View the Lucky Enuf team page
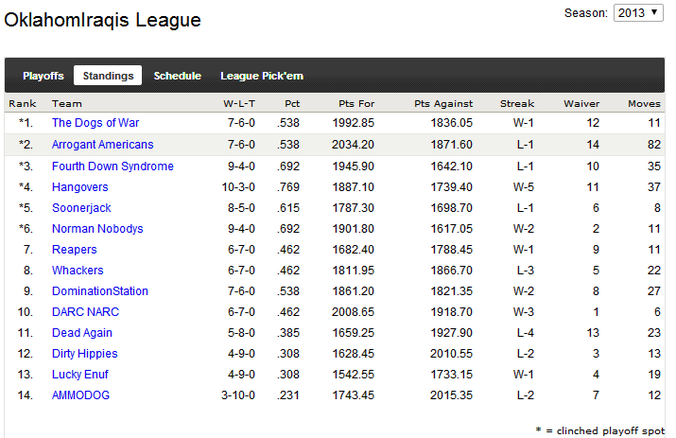This screenshot has width=676, height=438. coord(80,374)
